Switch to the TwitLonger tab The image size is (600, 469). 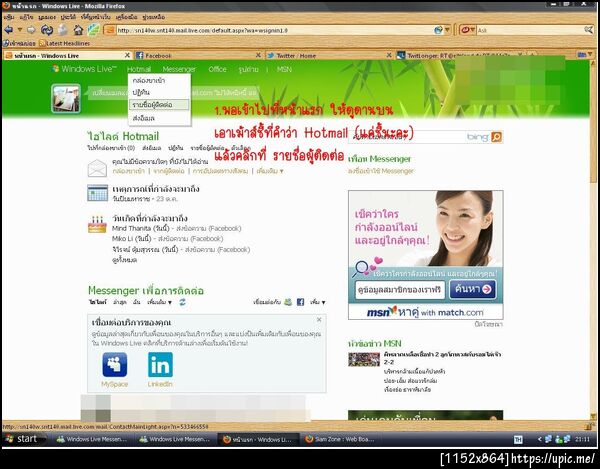459,55
